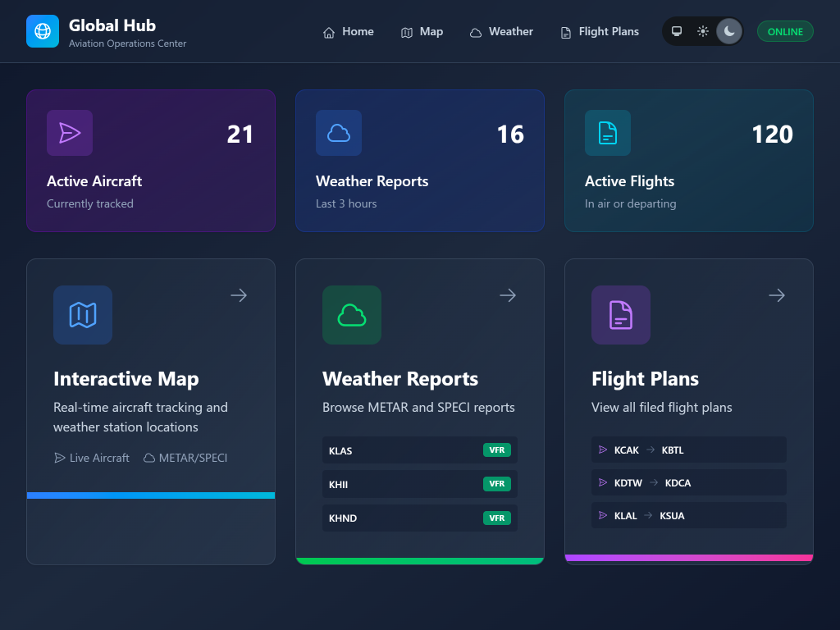Viewport: 840px width, 630px height.
Task: Enable light mode with sun icon
Action: pyautogui.click(x=703, y=31)
